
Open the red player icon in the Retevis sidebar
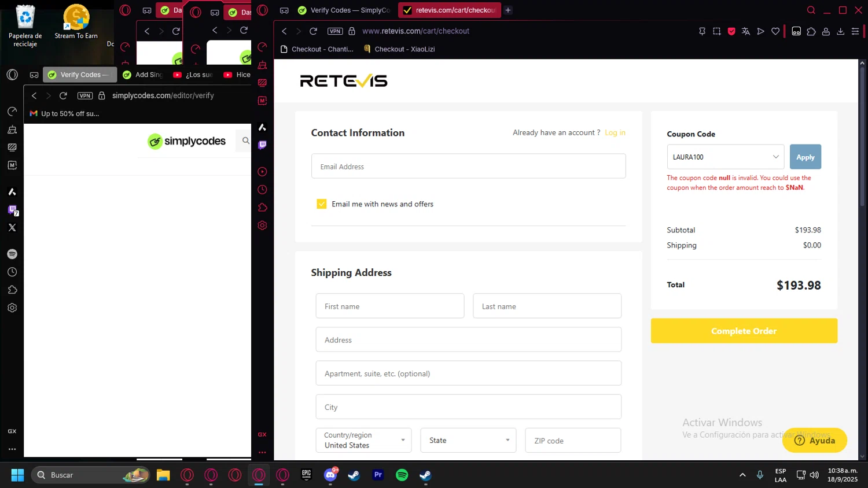tap(262, 172)
